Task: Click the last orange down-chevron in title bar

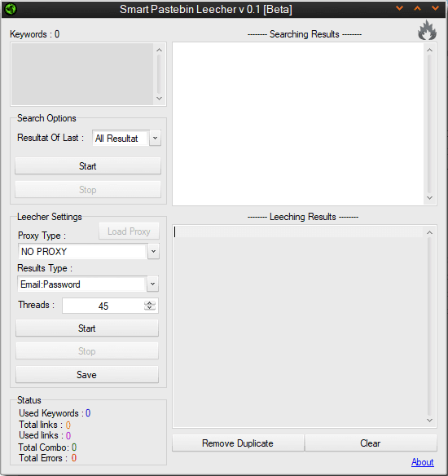Action: point(435,8)
